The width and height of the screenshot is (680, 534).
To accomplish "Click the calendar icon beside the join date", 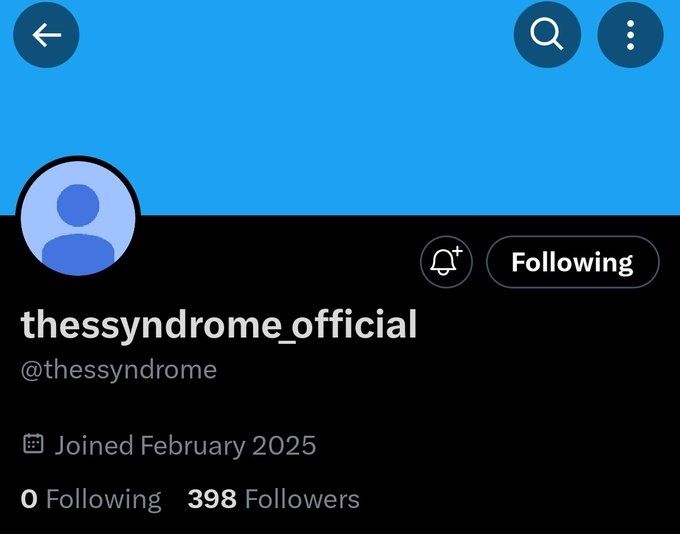I will 33,444.
